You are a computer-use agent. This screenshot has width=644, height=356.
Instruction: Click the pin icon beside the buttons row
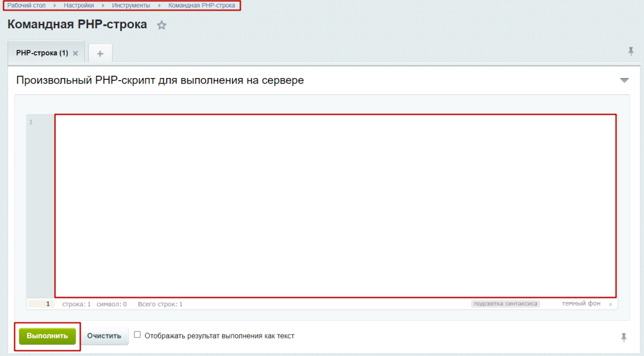click(623, 338)
